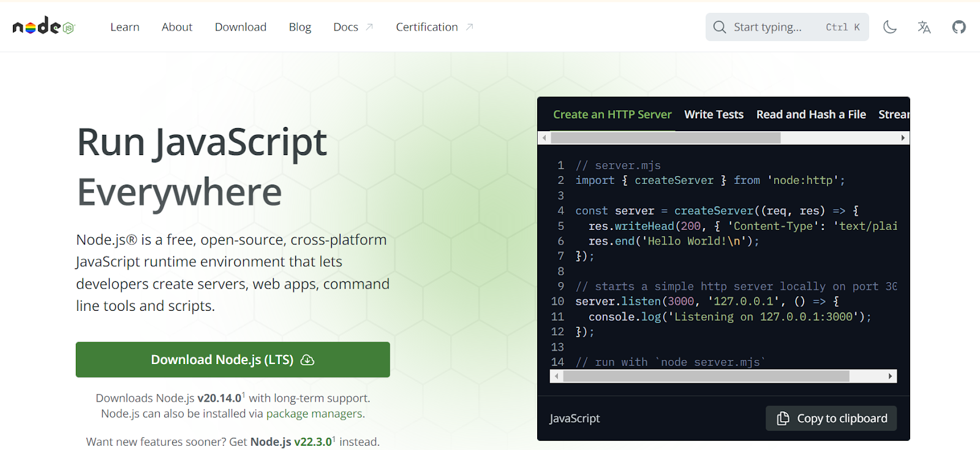980x450 pixels.
Task: Click the search magnifier icon
Action: pos(720,27)
